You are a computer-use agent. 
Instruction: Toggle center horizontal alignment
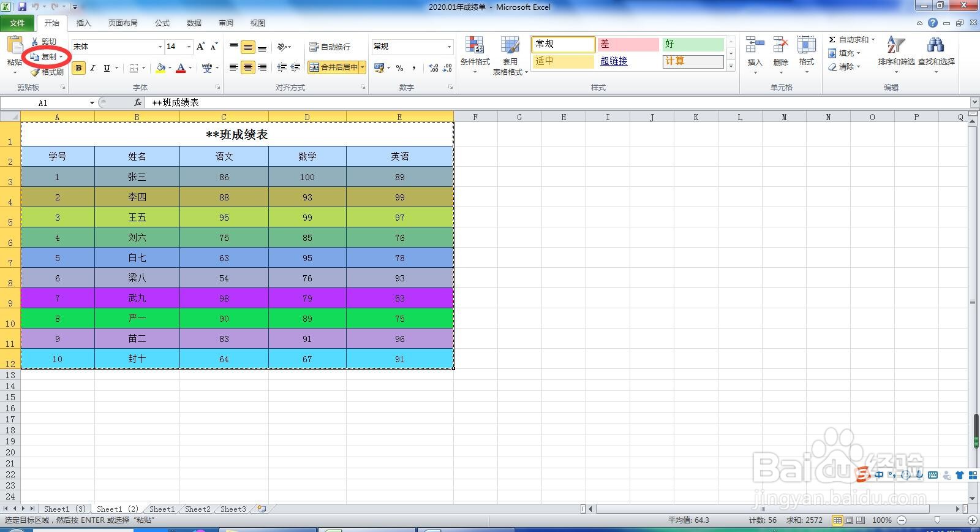[248, 67]
